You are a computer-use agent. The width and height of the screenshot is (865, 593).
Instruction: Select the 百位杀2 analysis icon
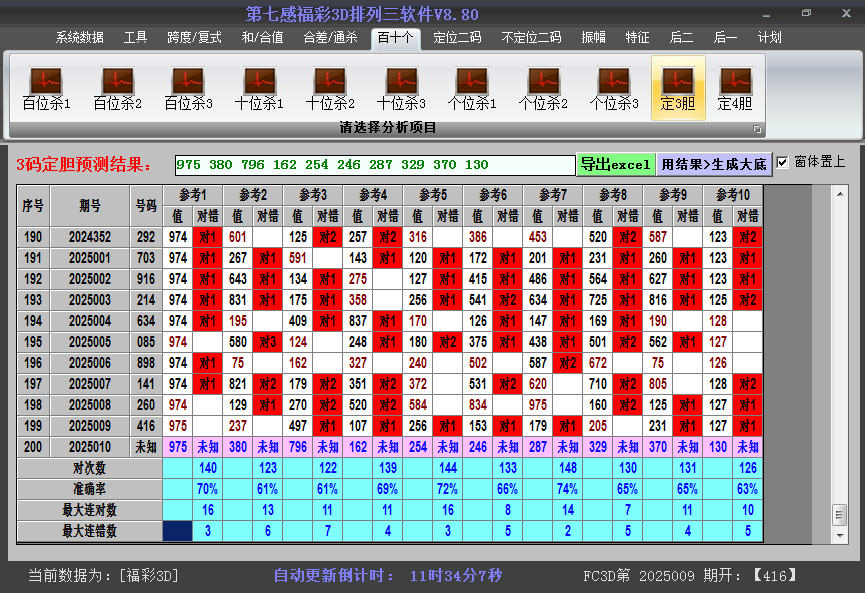118,88
